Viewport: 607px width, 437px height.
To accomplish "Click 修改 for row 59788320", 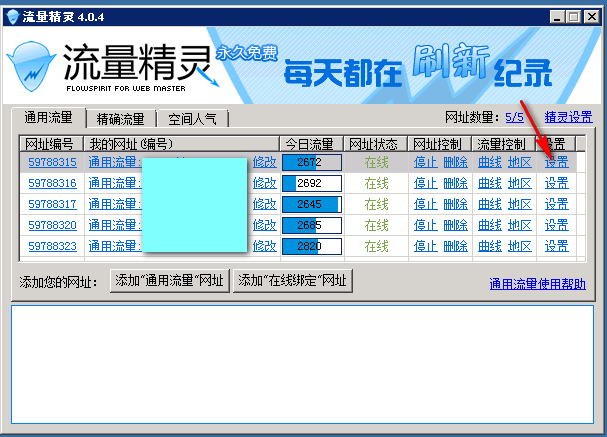I will 265,225.
